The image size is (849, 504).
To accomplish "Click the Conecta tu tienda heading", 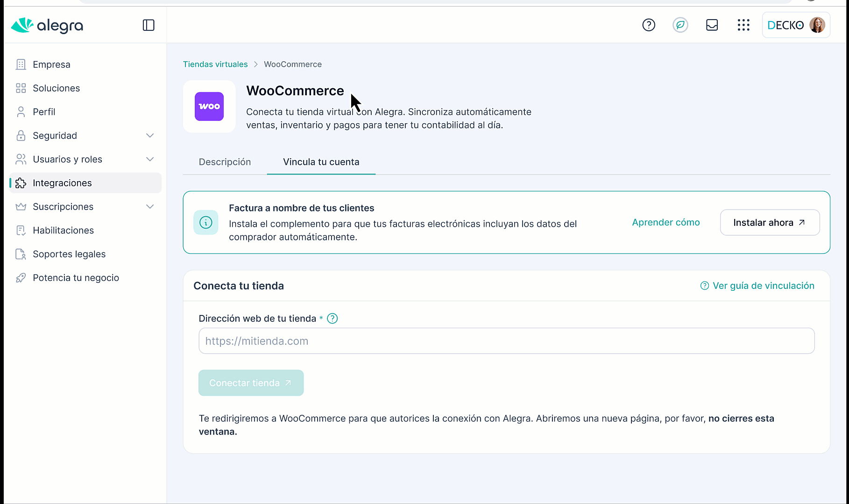I will pyautogui.click(x=239, y=286).
